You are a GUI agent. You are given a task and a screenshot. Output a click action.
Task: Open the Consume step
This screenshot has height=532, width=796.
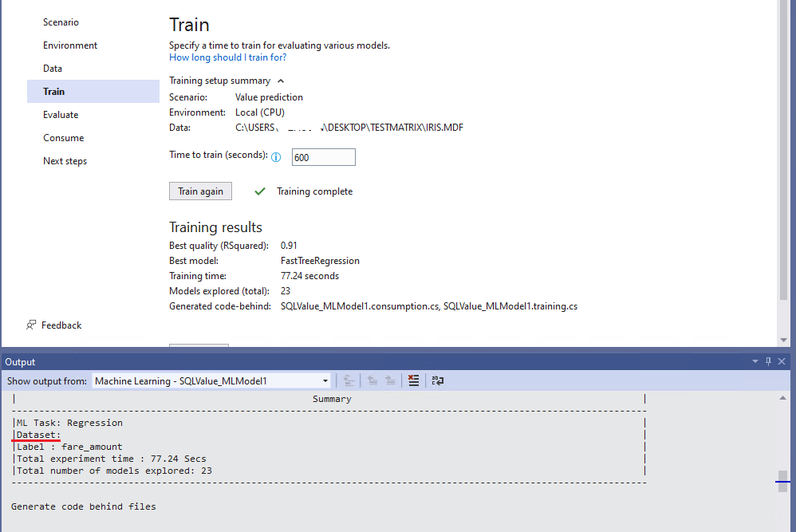64,137
